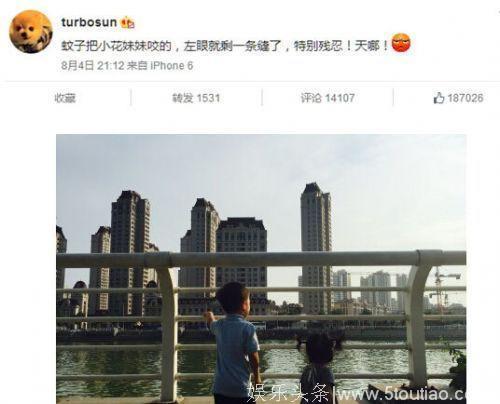The image size is (500, 404).
Task: Click the 娱乐头条 watermark text
Action: pyautogui.click(x=289, y=393)
